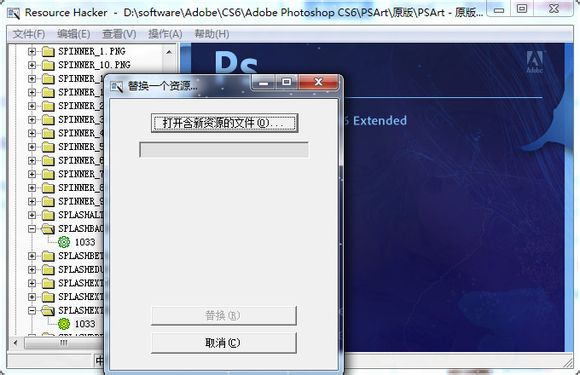Open the 编辑(E) menu

click(x=74, y=34)
